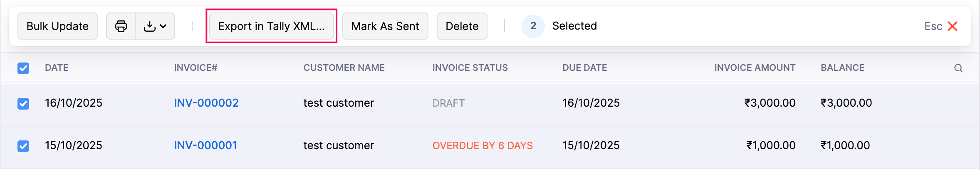Sort by the Date column header
Viewport: 980px width, 170px height.
pyautogui.click(x=57, y=68)
